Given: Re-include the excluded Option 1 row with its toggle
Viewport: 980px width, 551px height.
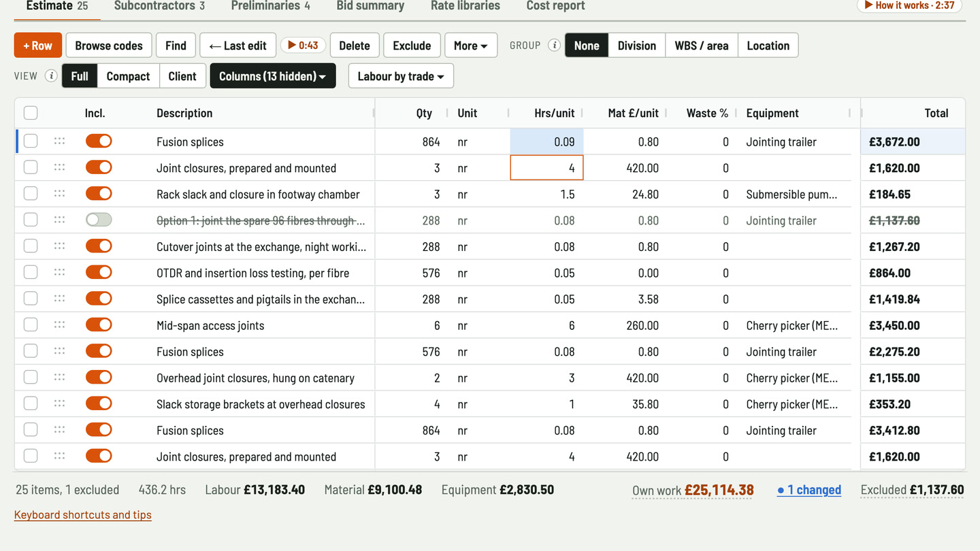Looking at the screenshot, I should 99,220.
